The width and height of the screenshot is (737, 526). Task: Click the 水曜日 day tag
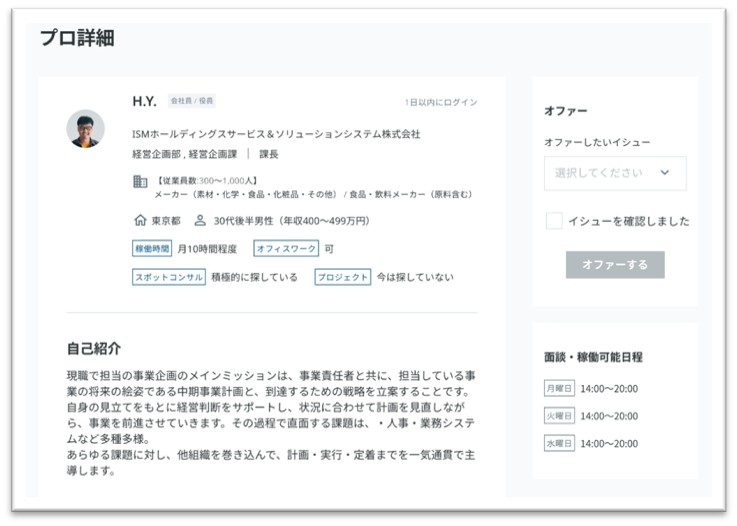pyautogui.click(x=559, y=443)
